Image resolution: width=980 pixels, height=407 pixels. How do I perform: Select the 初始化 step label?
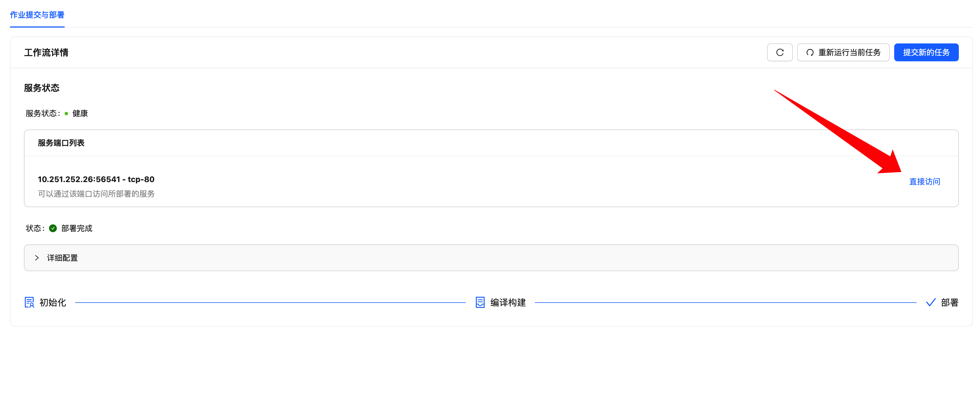53,303
